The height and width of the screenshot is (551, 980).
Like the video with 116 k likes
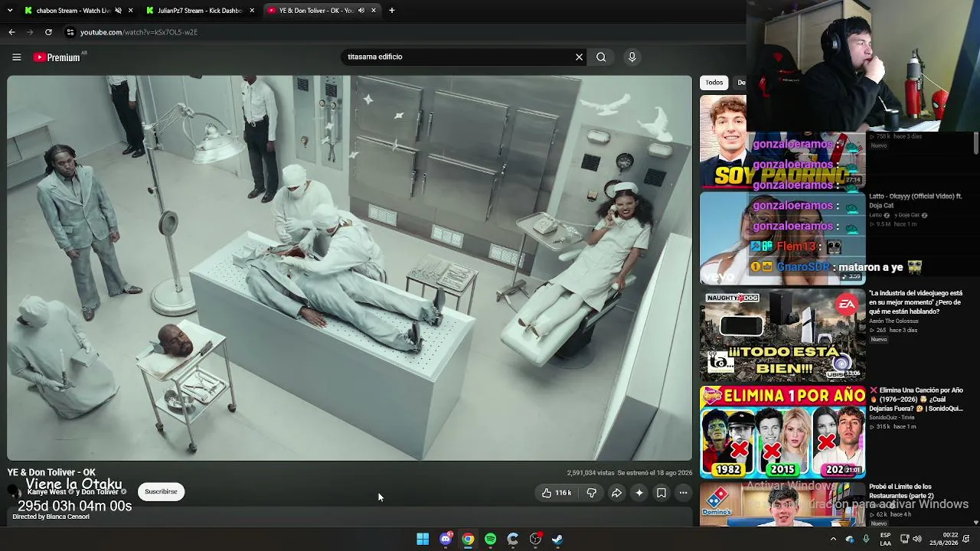coord(557,493)
